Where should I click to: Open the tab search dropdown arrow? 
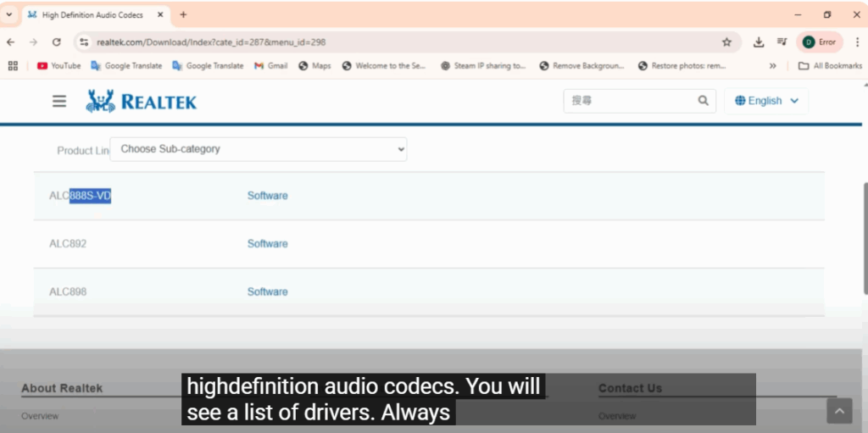(8, 15)
